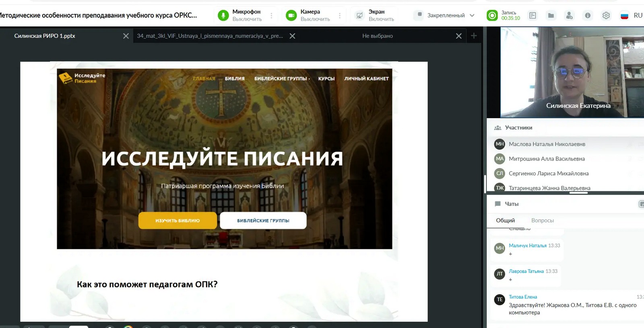Viewport: 644px width, 328px height.
Task: Click the ЛТ avatar in chat message
Action: coord(500,274)
